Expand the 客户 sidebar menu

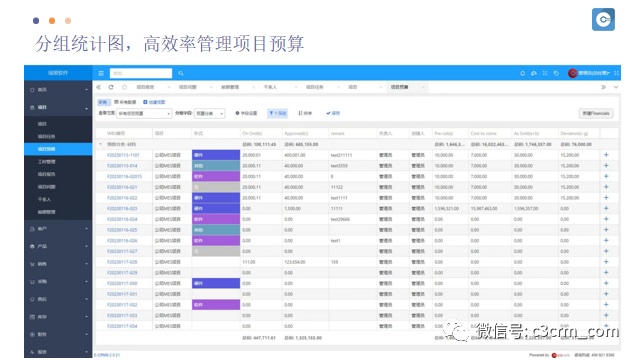click(x=58, y=229)
